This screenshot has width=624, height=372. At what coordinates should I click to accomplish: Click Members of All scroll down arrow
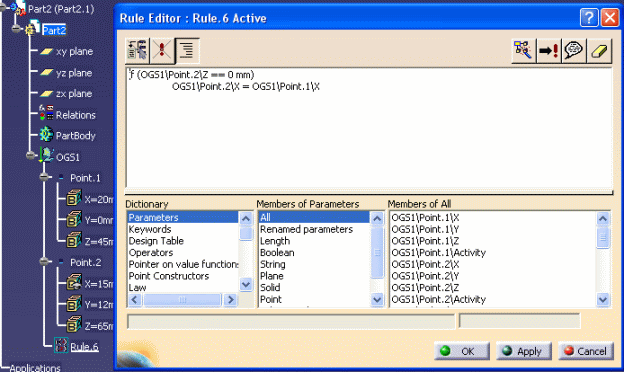coord(603,299)
